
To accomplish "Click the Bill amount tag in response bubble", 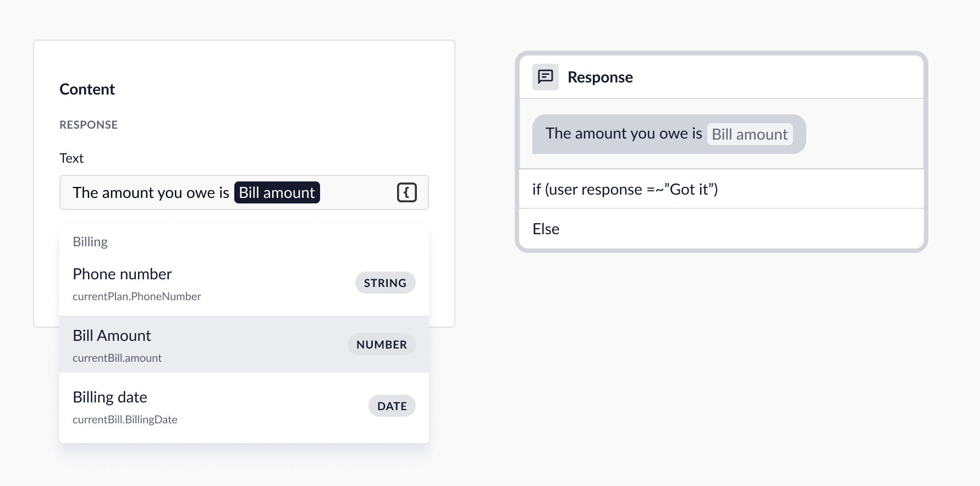I will pyautogui.click(x=750, y=134).
